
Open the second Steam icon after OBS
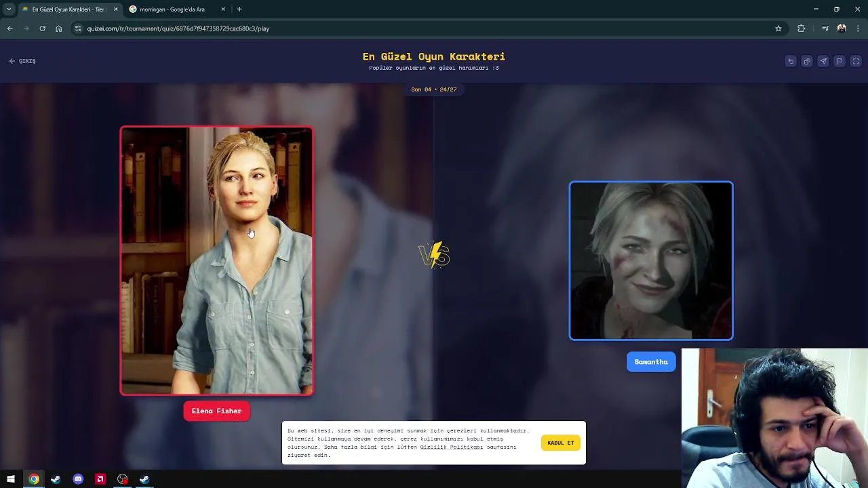[144, 479]
